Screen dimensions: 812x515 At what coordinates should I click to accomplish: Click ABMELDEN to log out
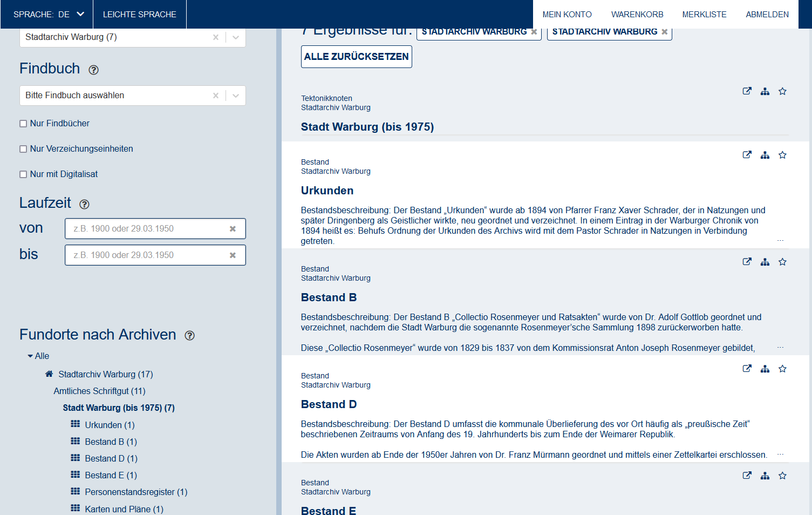[767, 15]
